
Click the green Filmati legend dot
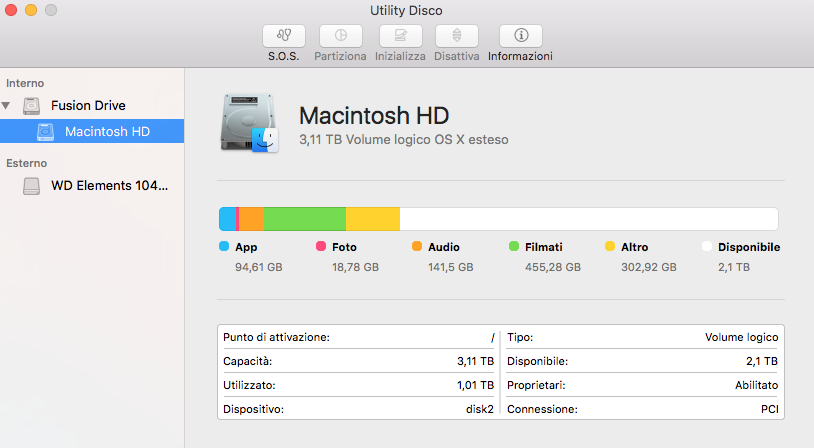pos(514,246)
